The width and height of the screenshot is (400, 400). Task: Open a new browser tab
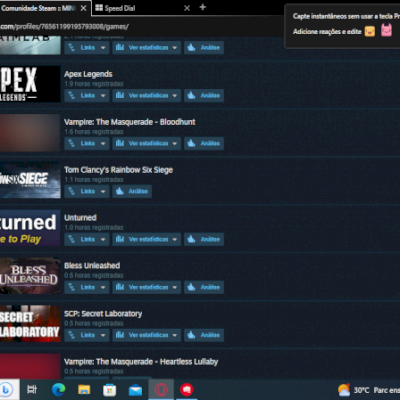(x=203, y=7)
